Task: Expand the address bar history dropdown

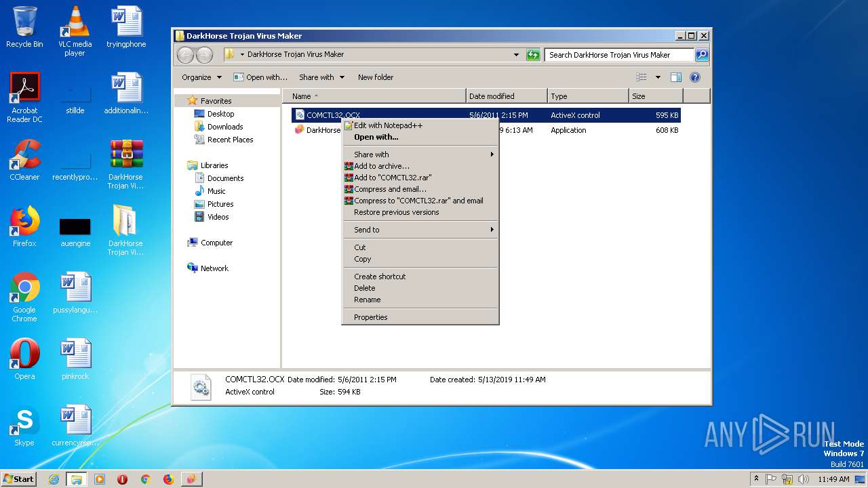Action: [x=516, y=55]
